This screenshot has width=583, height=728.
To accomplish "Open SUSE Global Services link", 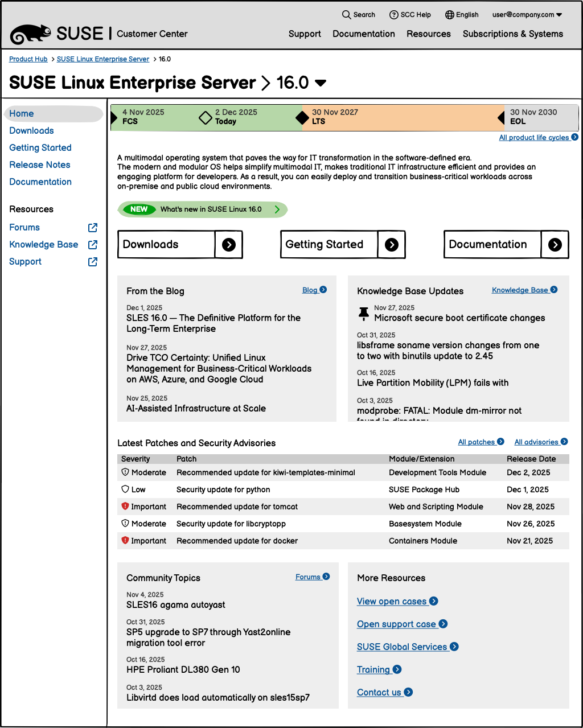I will click(408, 647).
